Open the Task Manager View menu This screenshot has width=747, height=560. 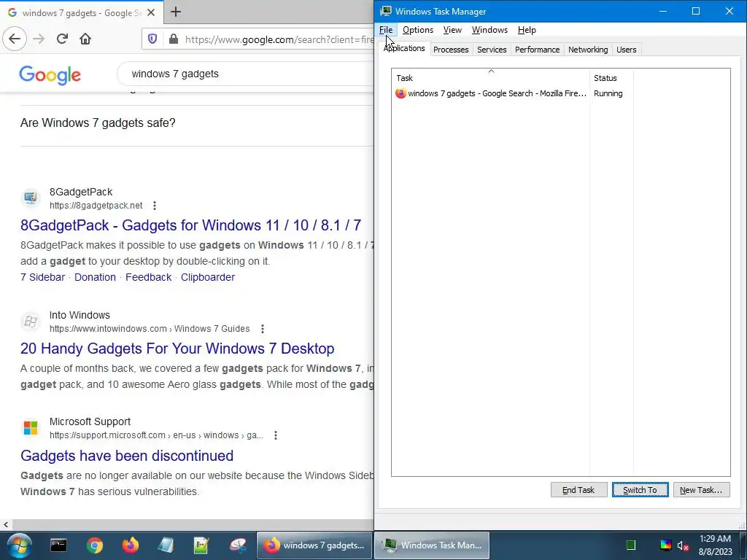pyautogui.click(x=452, y=30)
